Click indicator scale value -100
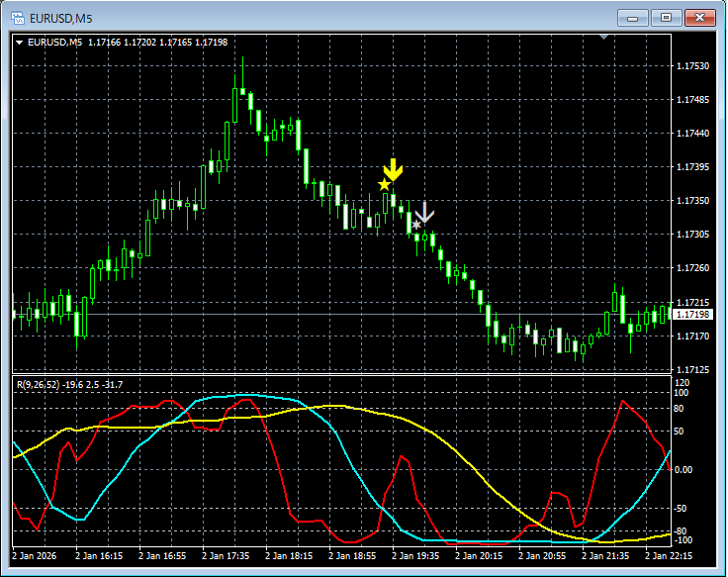 point(682,540)
